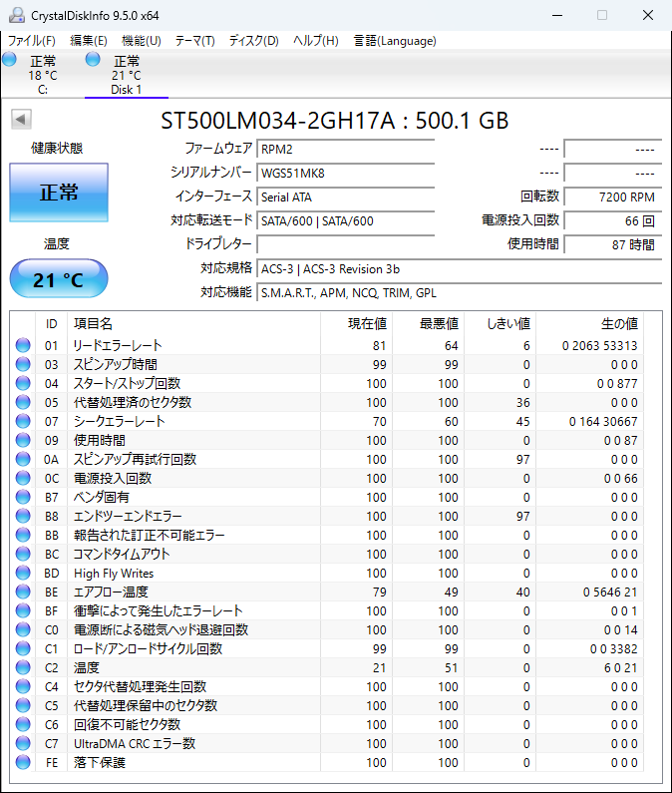Open the 言語(Language) menu
The height and width of the screenshot is (793, 672).
point(395,41)
